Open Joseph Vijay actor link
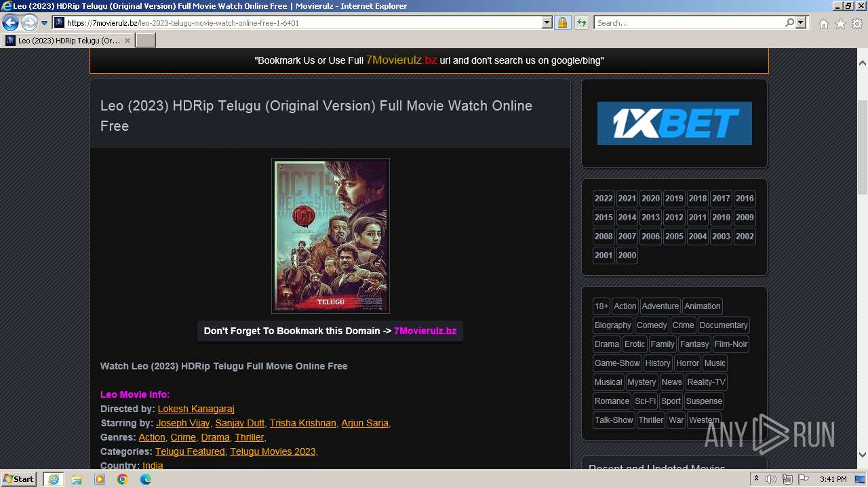The image size is (868, 488). [183, 423]
